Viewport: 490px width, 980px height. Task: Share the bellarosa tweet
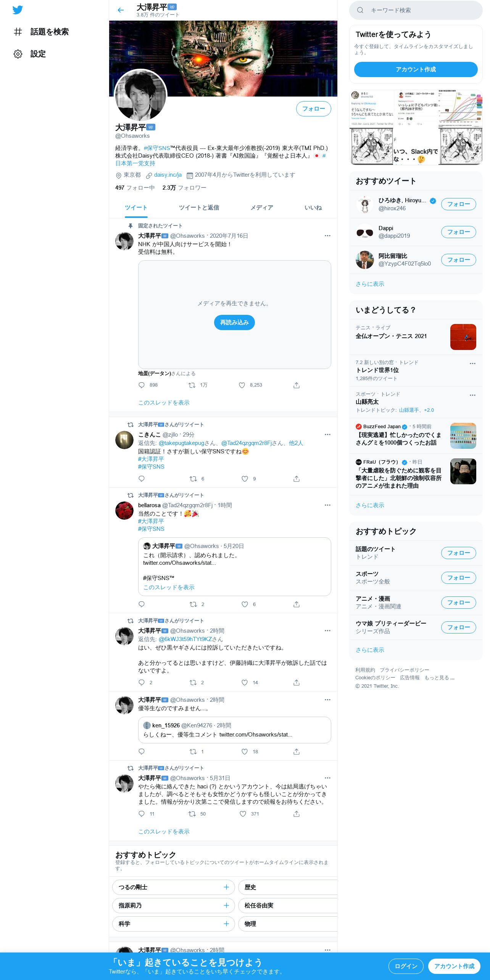tap(297, 604)
